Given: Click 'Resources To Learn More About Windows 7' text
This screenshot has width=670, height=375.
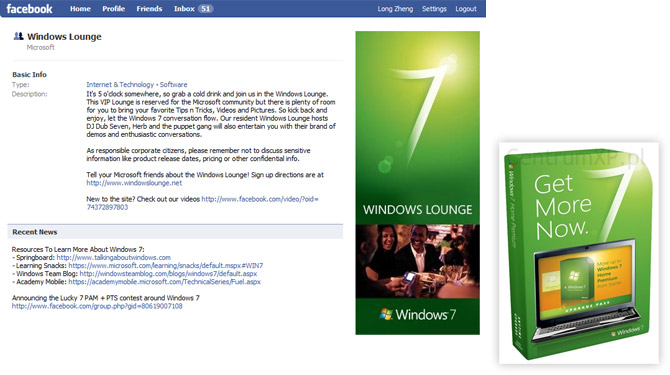Looking at the screenshot, I should [78, 249].
